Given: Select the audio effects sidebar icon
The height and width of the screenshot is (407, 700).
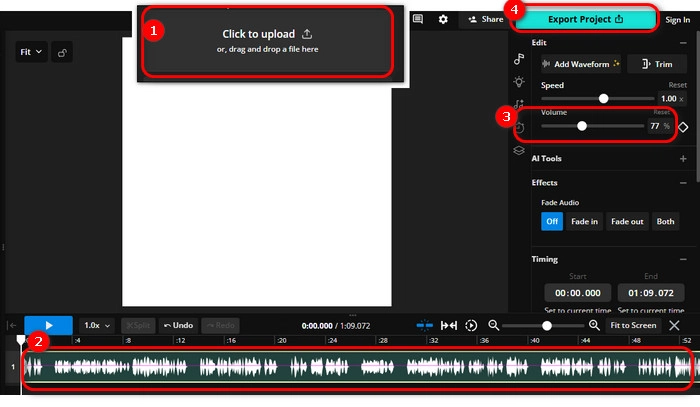Looking at the screenshot, I should click(x=519, y=104).
